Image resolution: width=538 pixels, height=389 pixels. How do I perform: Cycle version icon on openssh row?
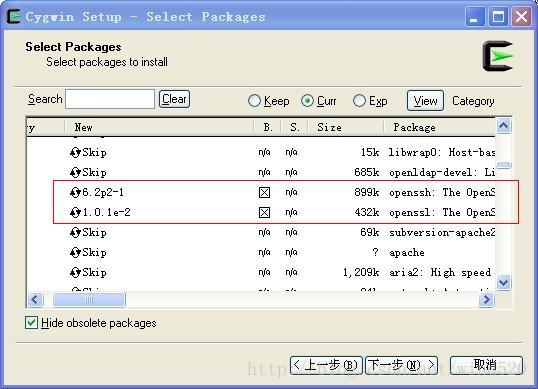coord(75,192)
